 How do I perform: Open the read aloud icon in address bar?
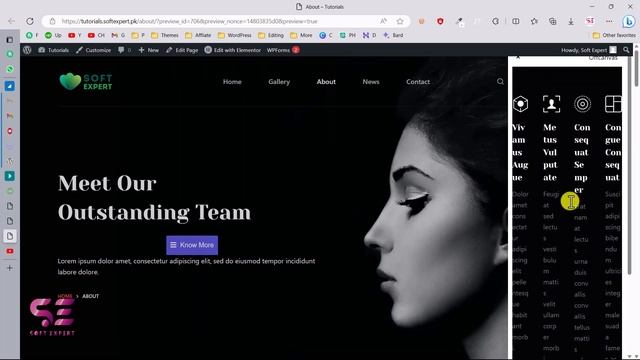[x=383, y=21]
